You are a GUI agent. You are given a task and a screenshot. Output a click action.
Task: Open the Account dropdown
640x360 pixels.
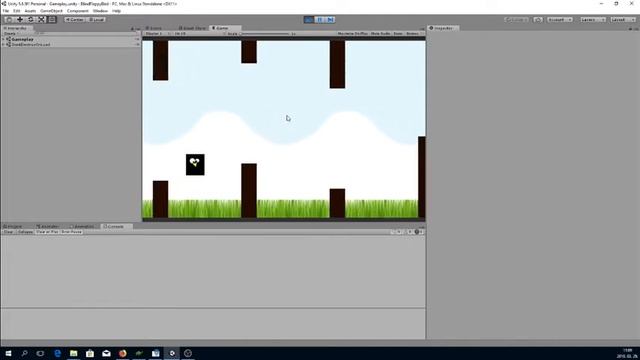[560, 20]
